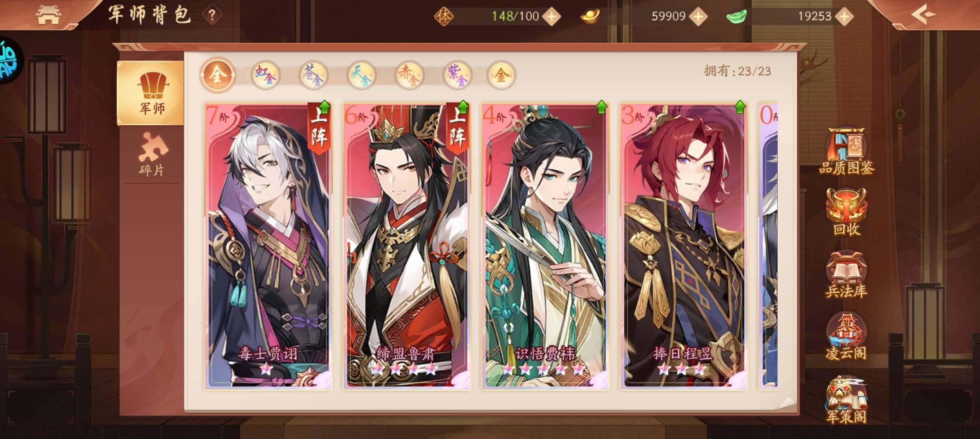Click the home pavilion icon

point(48,15)
